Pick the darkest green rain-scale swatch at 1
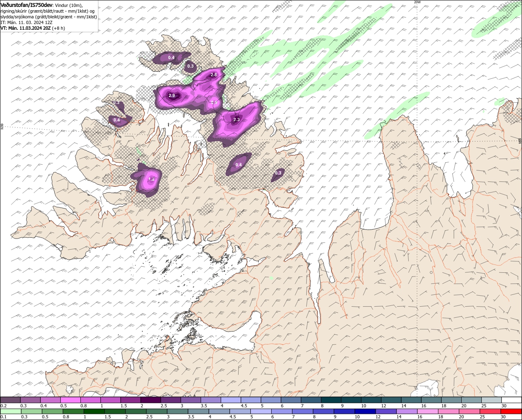The width and height of the screenshot is (522, 420). [94, 411]
